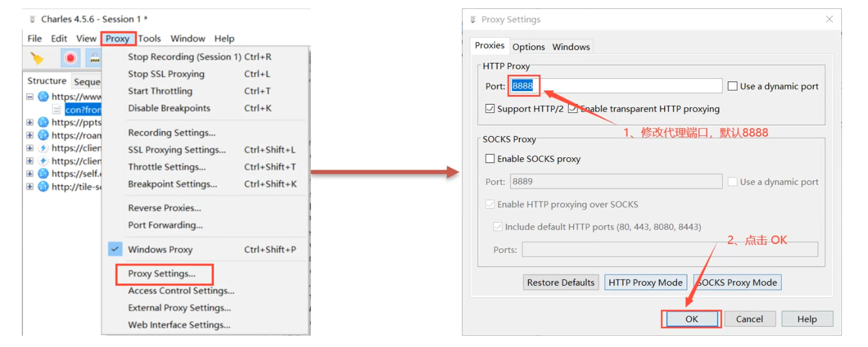Click the globe icon of http://tile-s host

[x=43, y=187]
